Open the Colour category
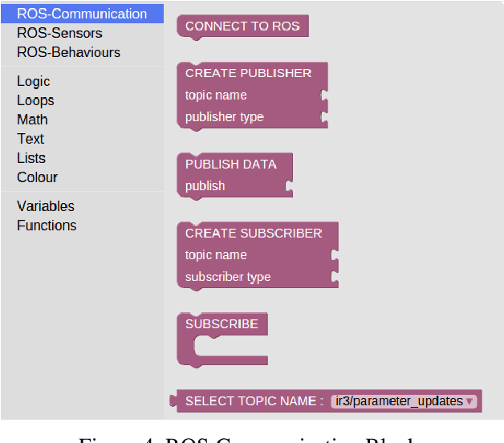Viewport: 504px width, 443px height. [x=37, y=177]
